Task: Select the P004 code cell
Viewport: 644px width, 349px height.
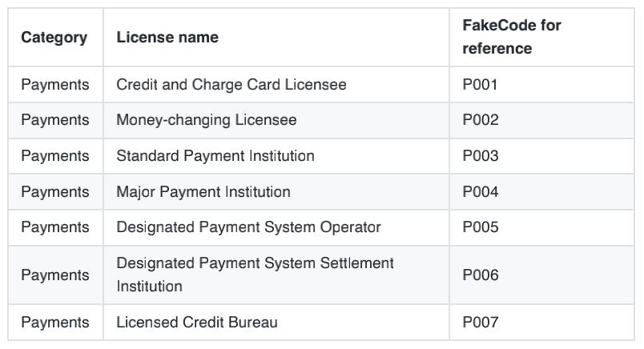Action: (x=481, y=191)
